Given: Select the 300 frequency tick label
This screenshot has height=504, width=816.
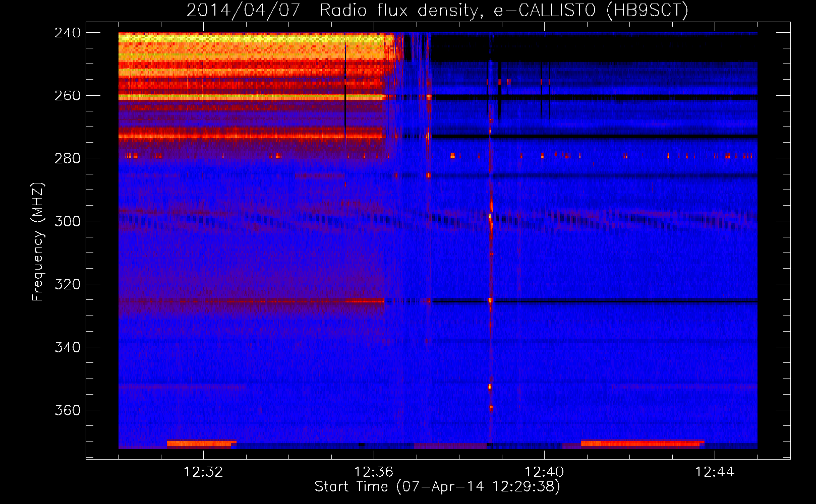Looking at the screenshot, I should pyautogui.click(x=68, y=222).
